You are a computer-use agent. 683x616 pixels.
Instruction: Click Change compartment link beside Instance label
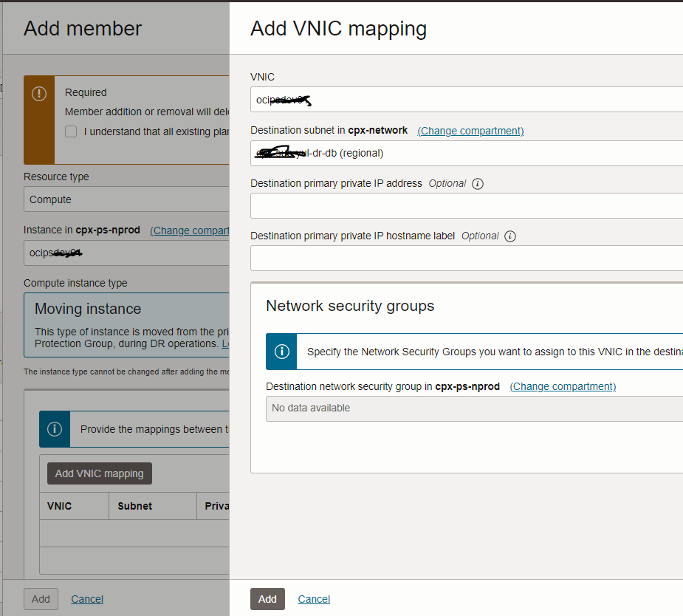tap(190, 230)
